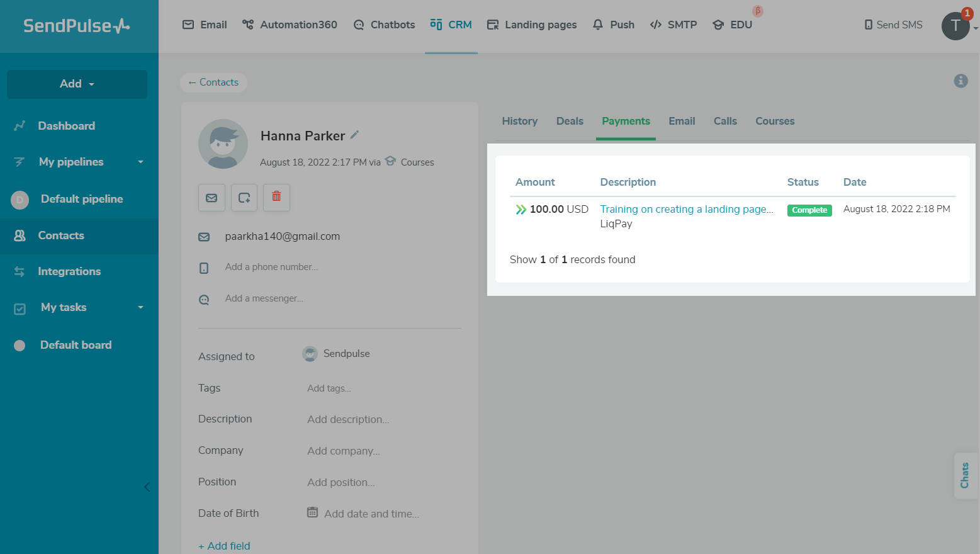Click the Add a phone number field
Screen dimensions: 980x554
(271, 267)
